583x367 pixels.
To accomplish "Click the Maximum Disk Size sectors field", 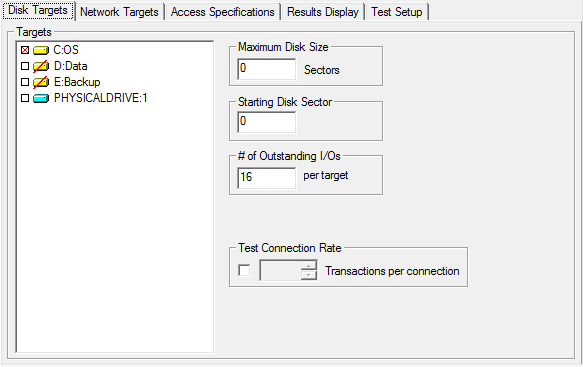I will click(x=267, y=69).
